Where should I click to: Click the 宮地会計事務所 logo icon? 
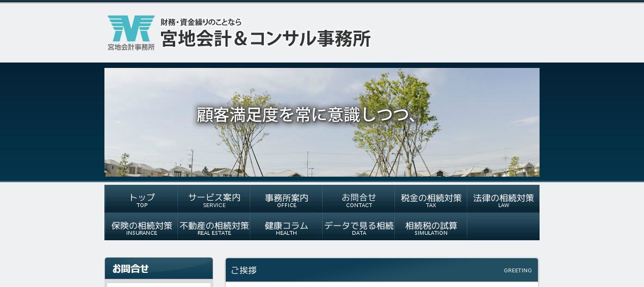pos(131,33)
